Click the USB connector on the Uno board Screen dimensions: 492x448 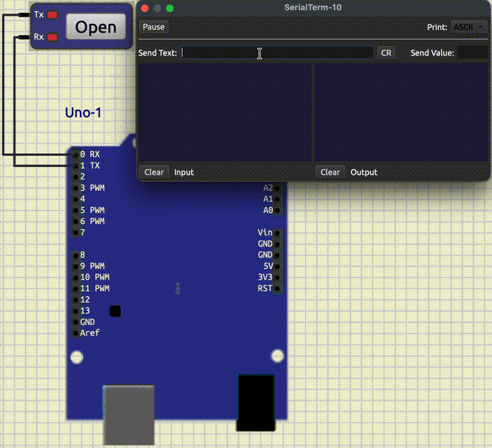(128, 414)
